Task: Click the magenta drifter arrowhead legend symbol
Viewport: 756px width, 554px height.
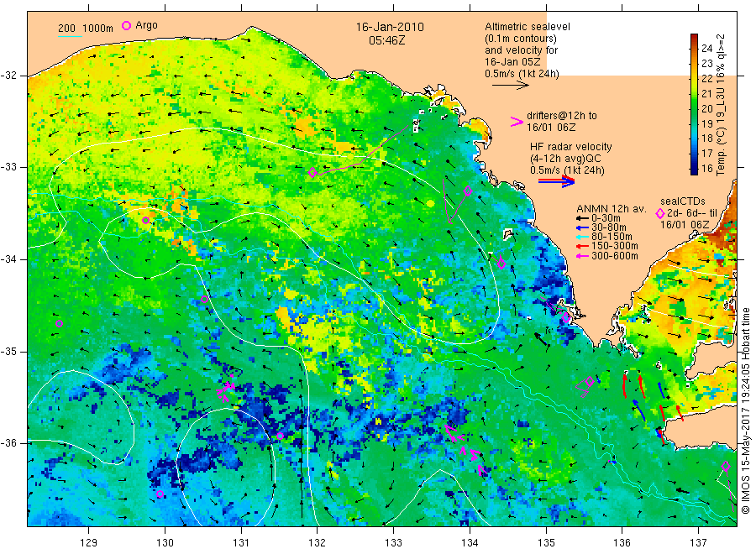Action: point(517,122)
